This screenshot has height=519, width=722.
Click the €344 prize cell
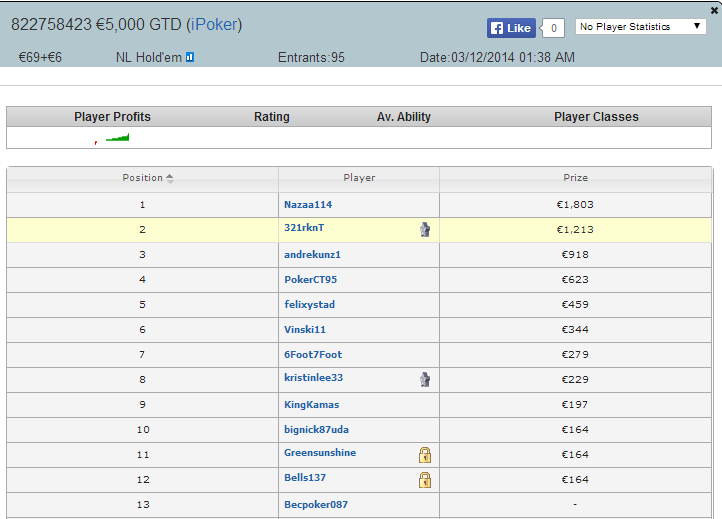[575, 330]
